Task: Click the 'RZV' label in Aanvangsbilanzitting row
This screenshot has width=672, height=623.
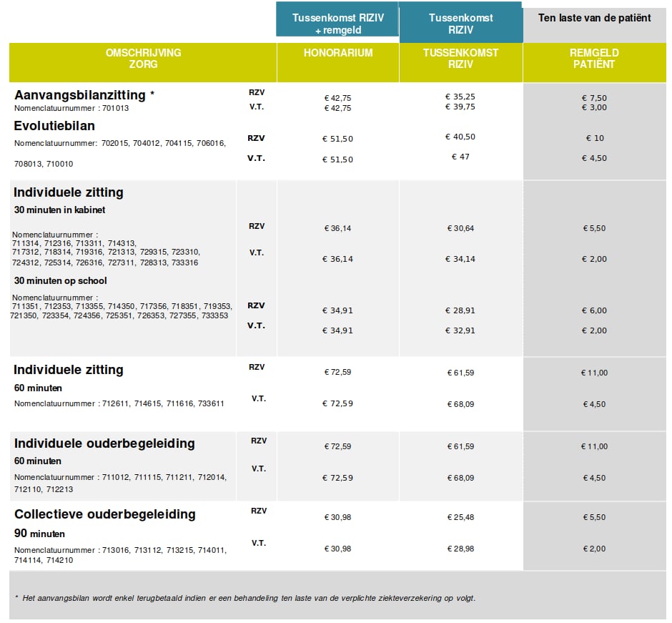Action: point(257,92)
